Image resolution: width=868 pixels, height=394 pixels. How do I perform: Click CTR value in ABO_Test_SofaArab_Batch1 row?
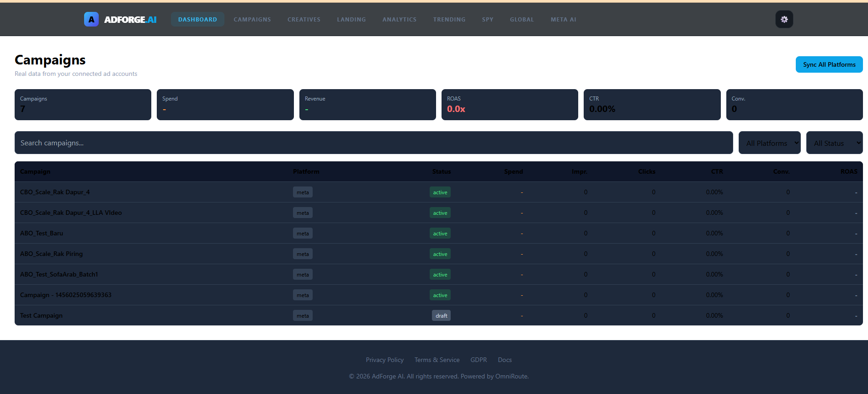pyautogui.click(x=714, y=274)
